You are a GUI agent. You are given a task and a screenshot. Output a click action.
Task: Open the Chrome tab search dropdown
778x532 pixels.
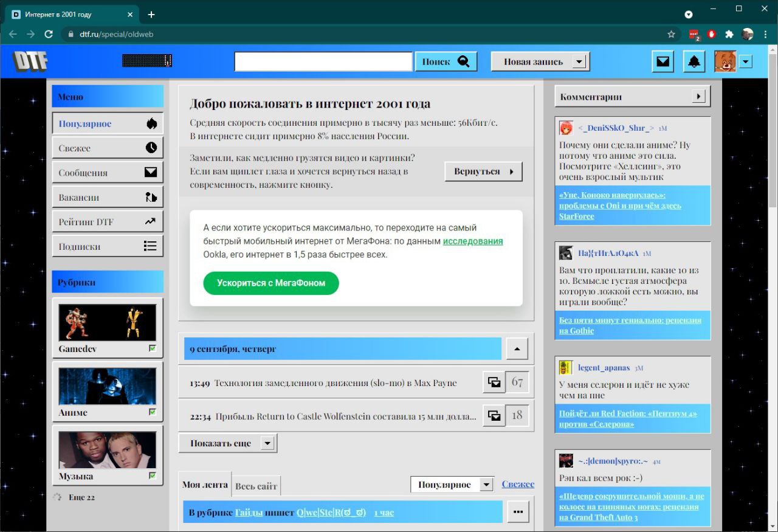[x=689, y=14]
